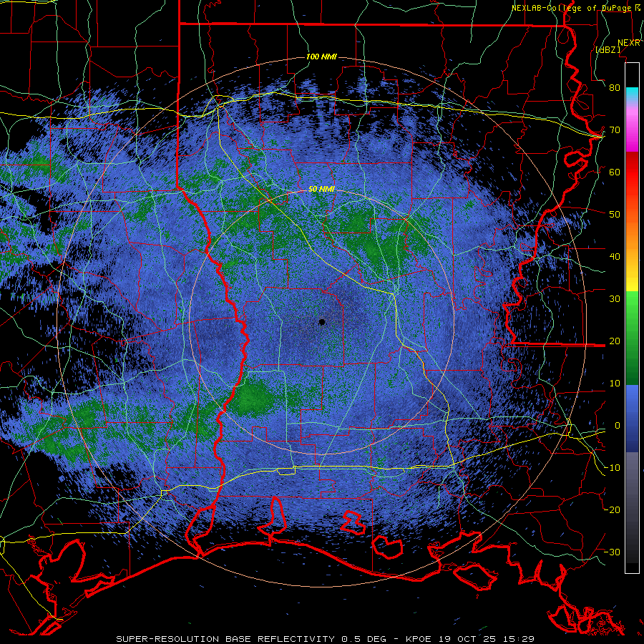This screenshot has height=644, width=644.
Task: Click the -30 dBZ scale value
Action: [x=612, y=552]
